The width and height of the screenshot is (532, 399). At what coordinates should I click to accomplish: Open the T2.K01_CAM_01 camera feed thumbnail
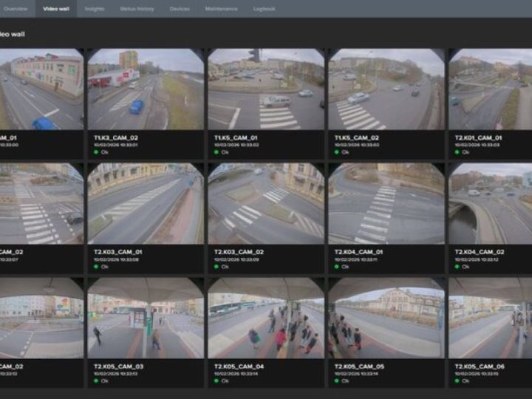(491, 89)
